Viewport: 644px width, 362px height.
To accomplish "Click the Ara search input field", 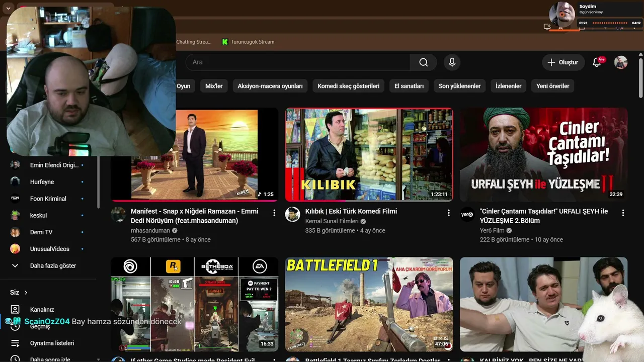I will pyautogui.click(x=298, y=62).
